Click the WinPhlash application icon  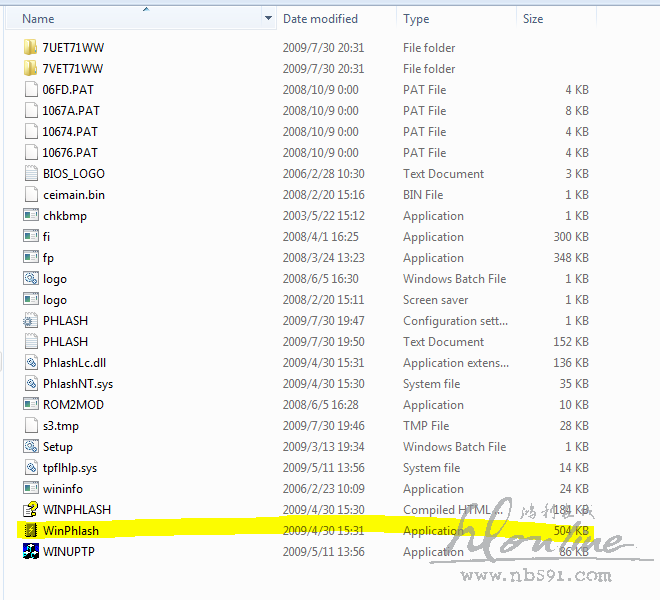point(30,531)
